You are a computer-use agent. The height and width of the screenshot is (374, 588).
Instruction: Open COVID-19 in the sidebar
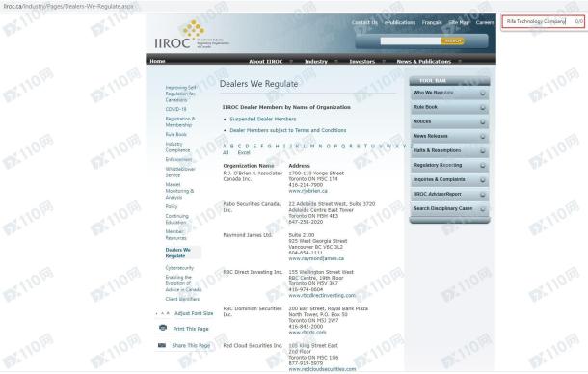175,109
